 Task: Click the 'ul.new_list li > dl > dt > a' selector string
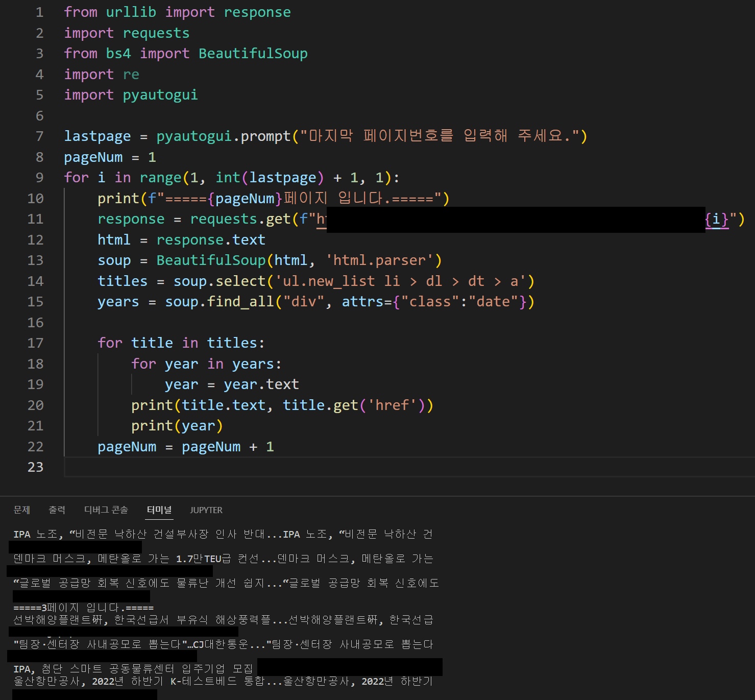pos(401,281)
